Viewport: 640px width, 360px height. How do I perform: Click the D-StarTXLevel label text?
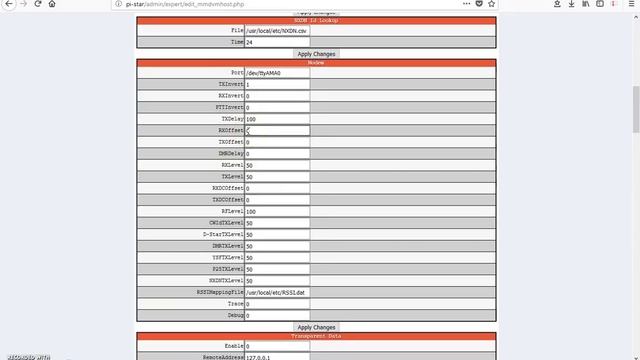tap(223, 235)
